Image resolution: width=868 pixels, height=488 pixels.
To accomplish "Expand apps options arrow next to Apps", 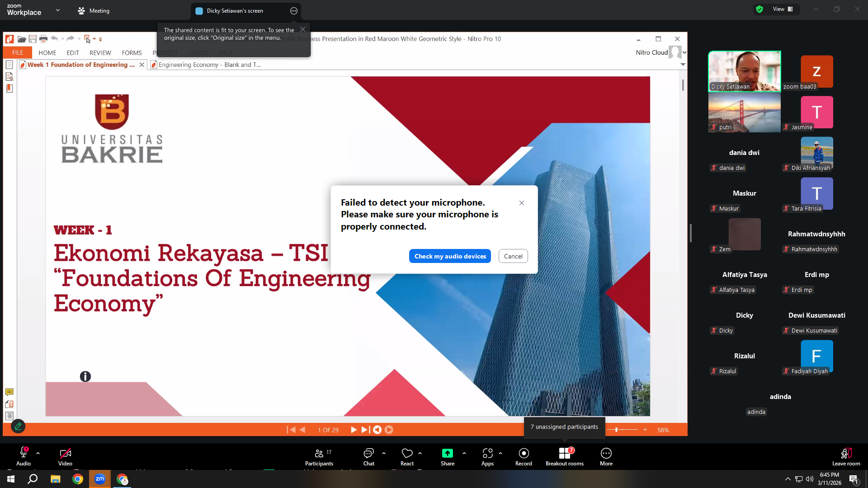I will [x=500, y=453].
